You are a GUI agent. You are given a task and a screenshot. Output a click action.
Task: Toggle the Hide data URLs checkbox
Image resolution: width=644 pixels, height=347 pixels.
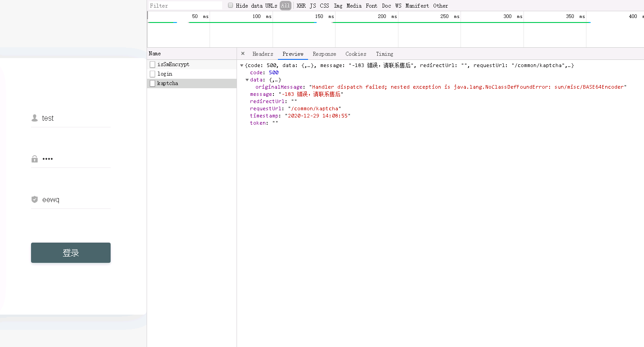pos(231,5)
